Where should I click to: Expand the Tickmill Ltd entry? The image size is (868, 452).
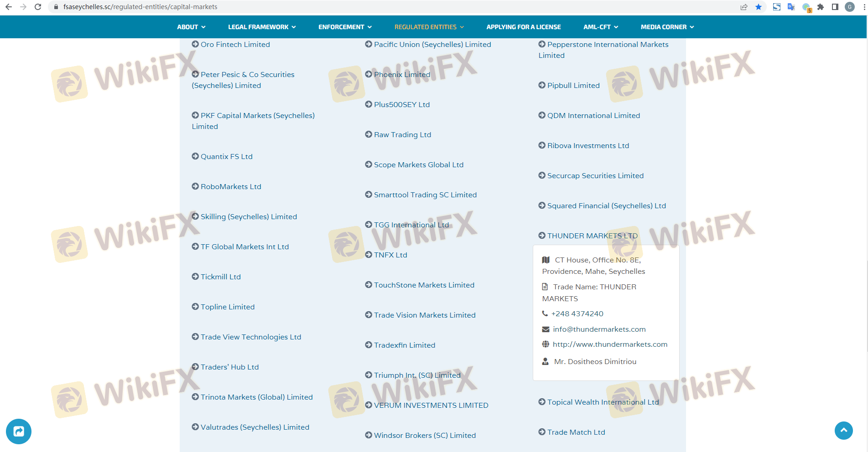[x=220, y=277]
